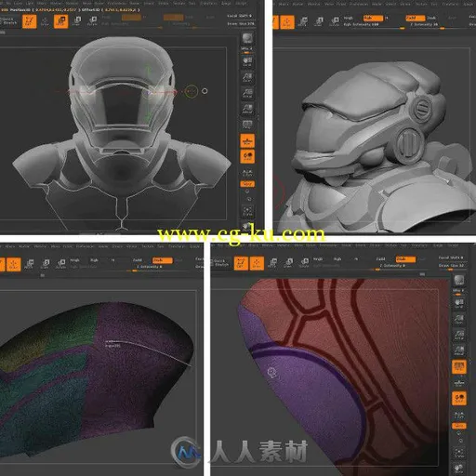Image resolution: width=476 pixels, height=476 pixels.
Task: Click the Zoom icon in bottom-right window shelf
Action: tap(459, 319)
